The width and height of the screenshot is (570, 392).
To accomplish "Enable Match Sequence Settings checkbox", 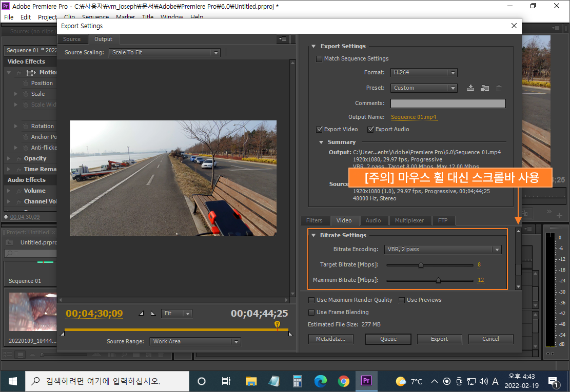I will tap(319, 59).
